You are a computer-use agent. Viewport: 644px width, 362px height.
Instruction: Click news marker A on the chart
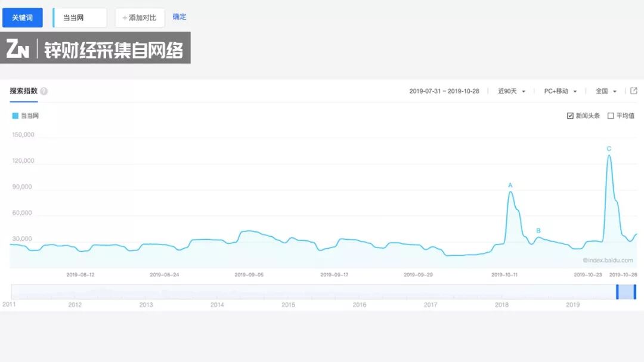(x=510, y=185)
